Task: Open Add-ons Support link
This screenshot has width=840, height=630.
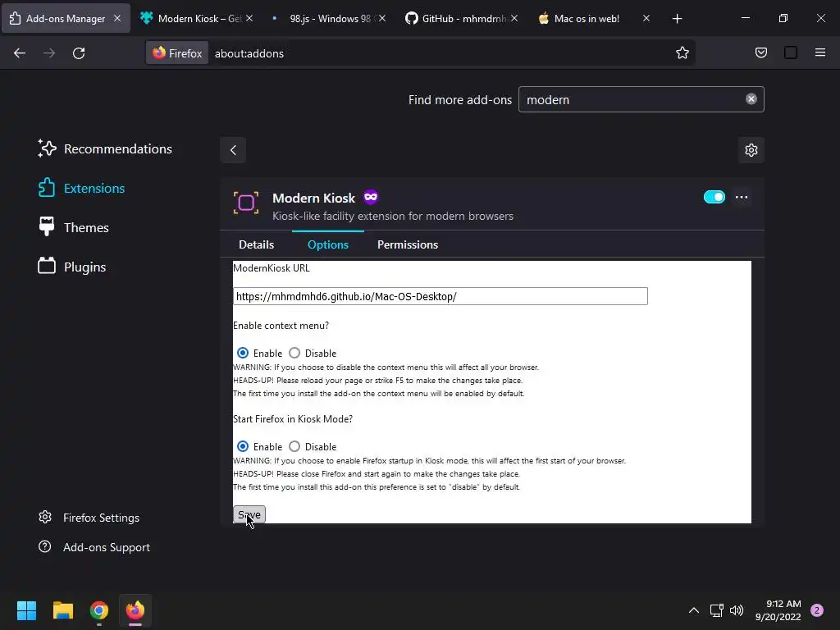Action: 94,547
